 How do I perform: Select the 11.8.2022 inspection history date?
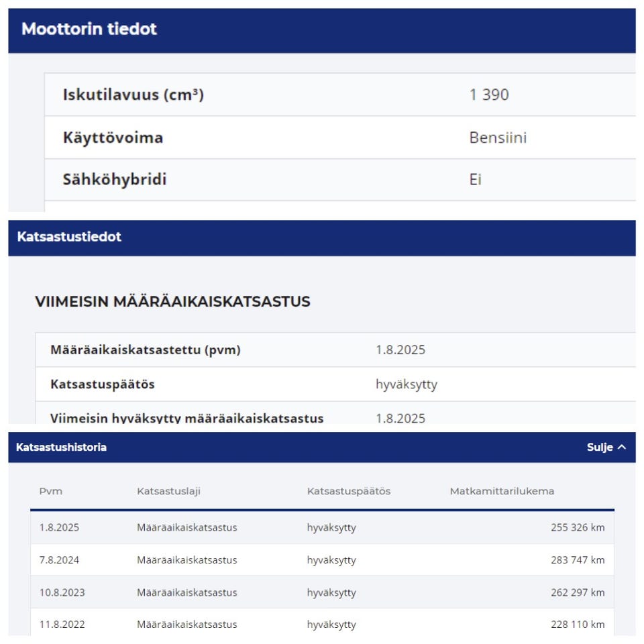click(x=62, y=625)
